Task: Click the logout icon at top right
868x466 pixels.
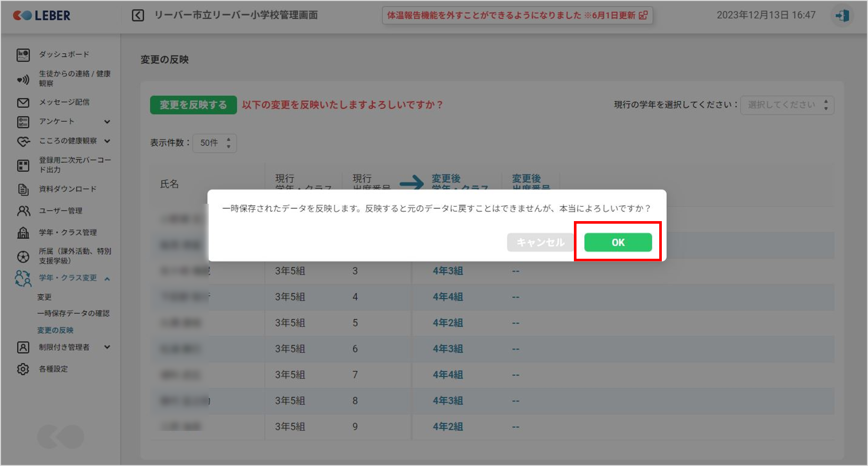Action: coord(842,16)
